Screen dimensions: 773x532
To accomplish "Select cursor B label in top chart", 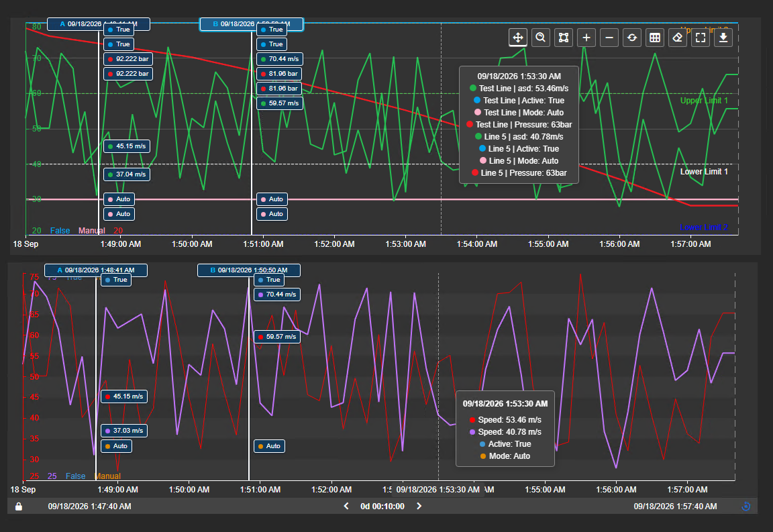I will pos(252,23).
